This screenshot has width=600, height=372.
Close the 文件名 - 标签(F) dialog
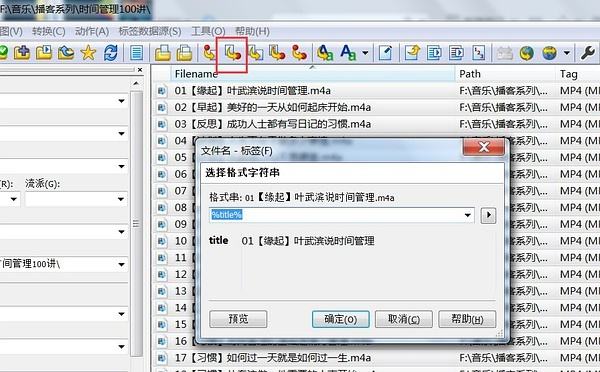(x=484, y=147)
